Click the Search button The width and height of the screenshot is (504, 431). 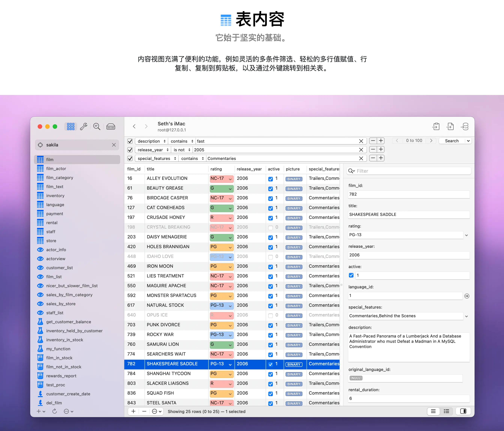coord(451,141)
